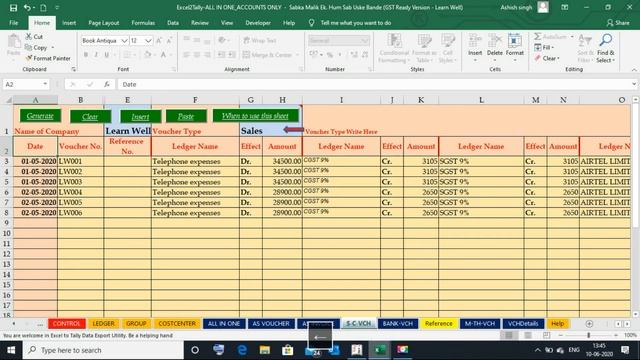Open Cell Styles gallery icon
This screenshot has height=360, width=640.
tap(448, 41)
